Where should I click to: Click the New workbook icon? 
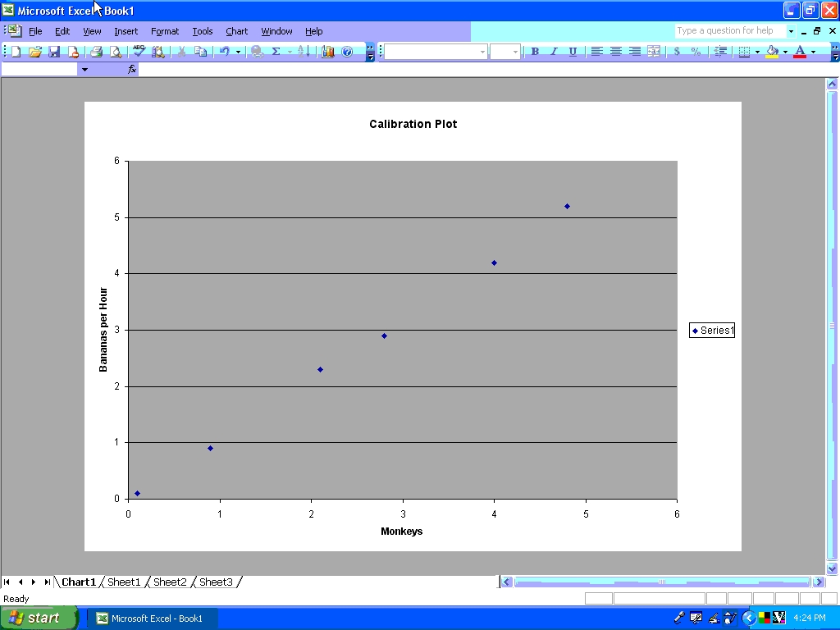[16, 51]
